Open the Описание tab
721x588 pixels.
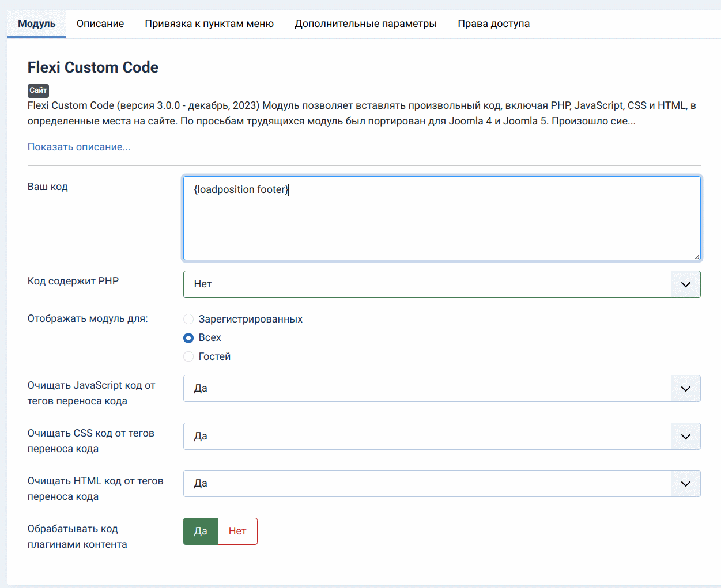pos(100,24)
